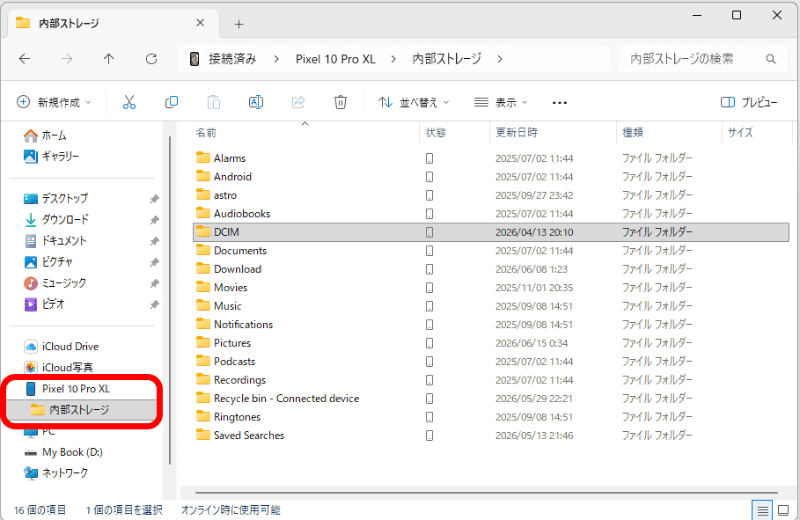Sort by サイズ column header
The width and height of the screenshot is (800, 520).
[757, 133]
